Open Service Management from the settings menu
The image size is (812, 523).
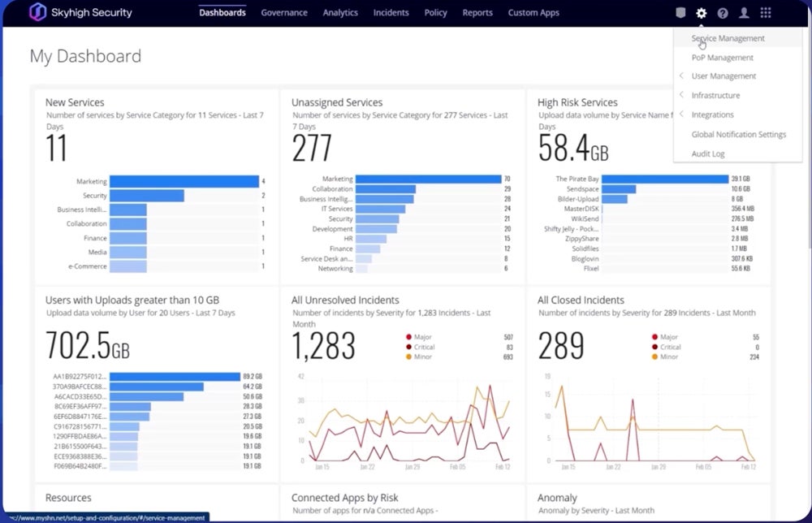(728, 38)
